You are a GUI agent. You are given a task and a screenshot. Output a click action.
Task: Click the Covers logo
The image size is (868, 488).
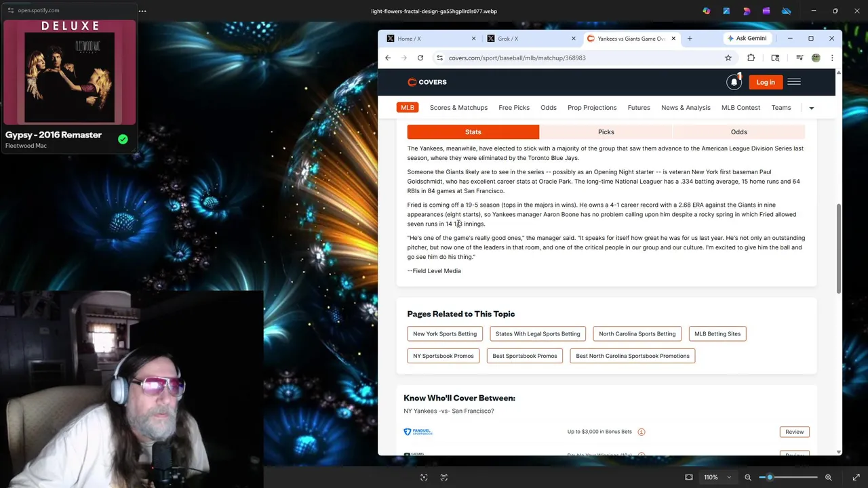[427, 82]
